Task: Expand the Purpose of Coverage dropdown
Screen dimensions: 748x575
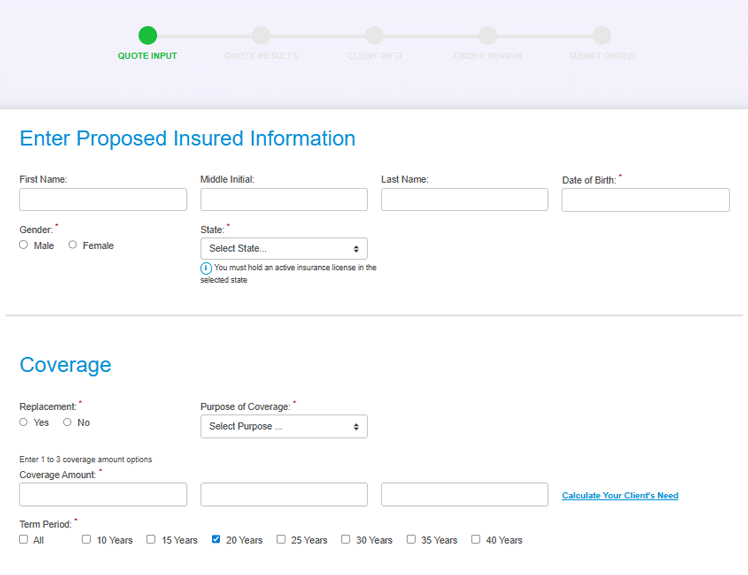Action: pos(284,426)
